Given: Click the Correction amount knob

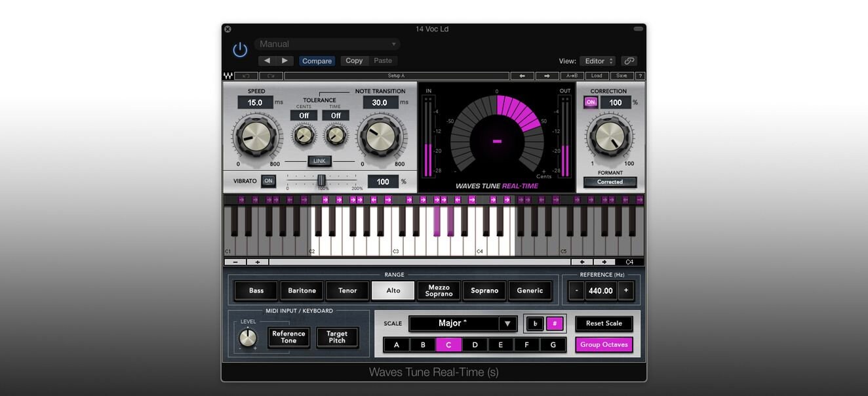Looking at the screenshot, I should 610,137.
